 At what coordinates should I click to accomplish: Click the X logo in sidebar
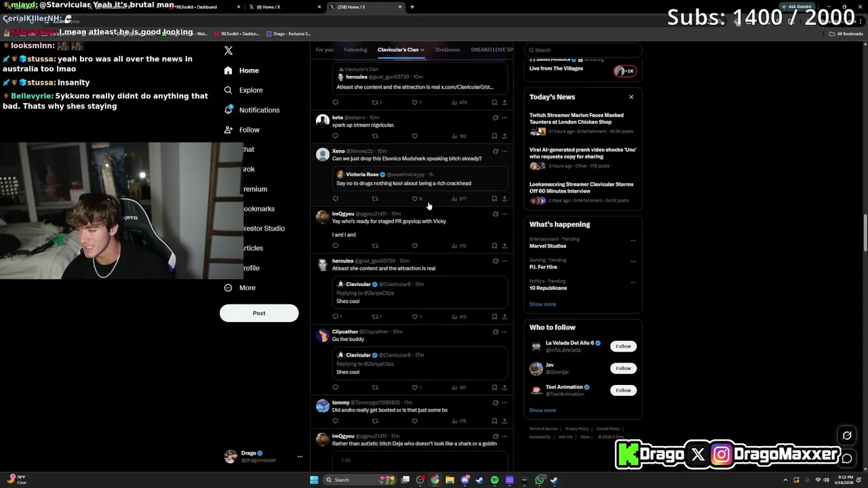229,51
